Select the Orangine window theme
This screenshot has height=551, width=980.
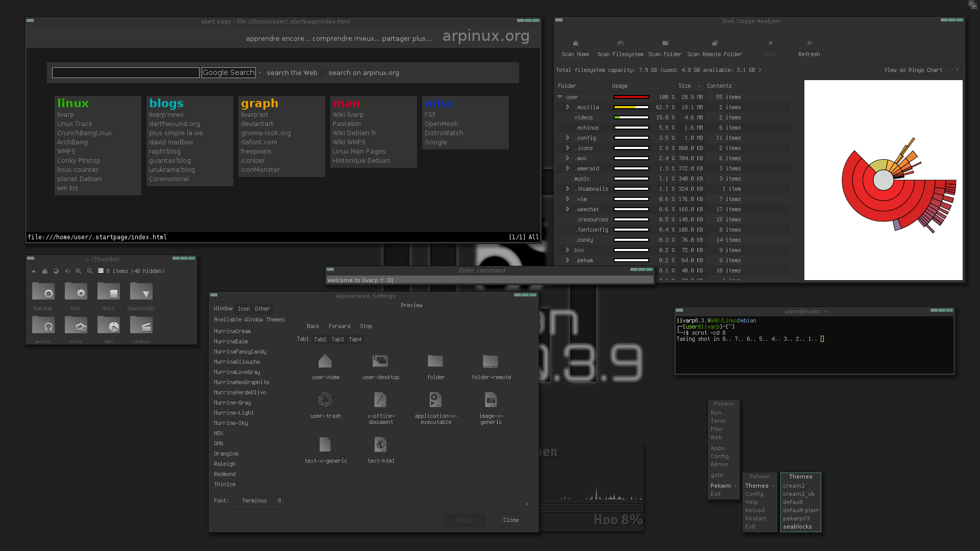coord(226,454)
